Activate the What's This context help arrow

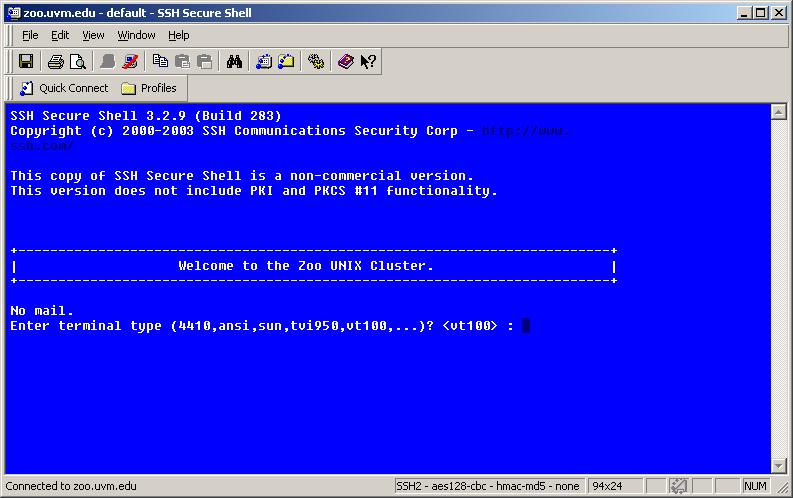click(368, 62)
